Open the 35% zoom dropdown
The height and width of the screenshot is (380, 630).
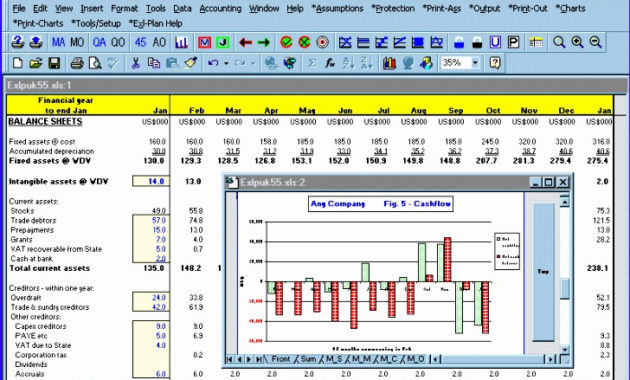click(475, 63)
